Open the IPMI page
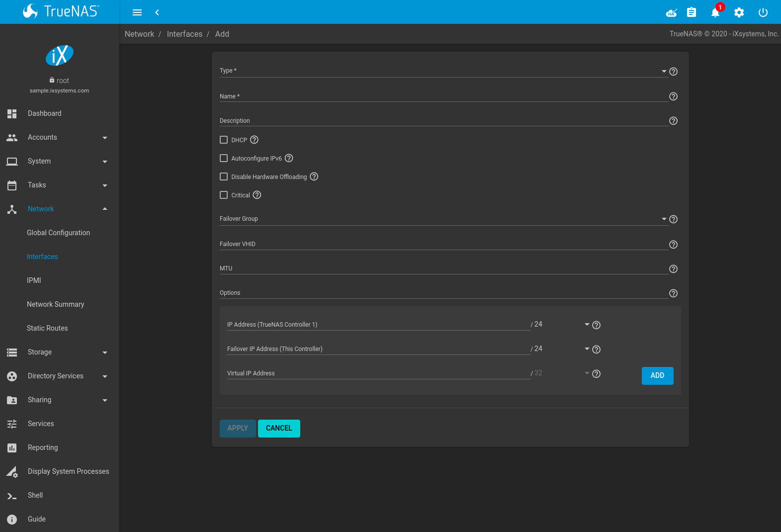The width and height of the screenshot is (781, 532). click(34, 280)
